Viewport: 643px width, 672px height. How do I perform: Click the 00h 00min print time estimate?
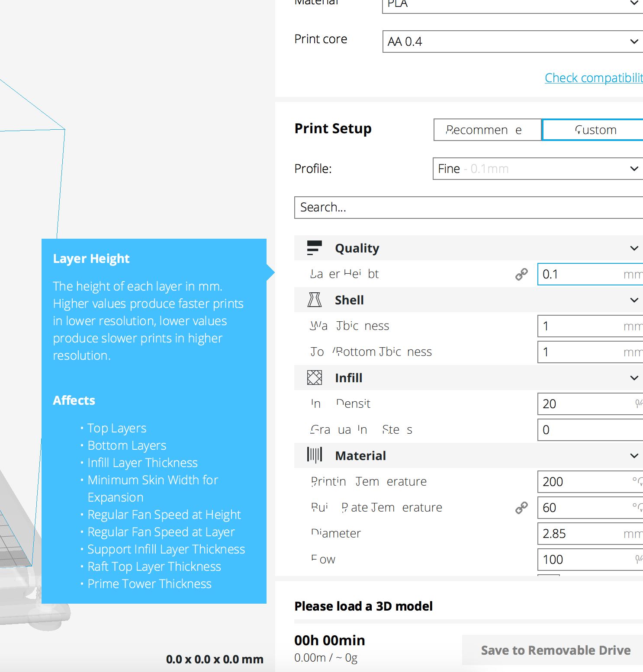coord(330,640)
